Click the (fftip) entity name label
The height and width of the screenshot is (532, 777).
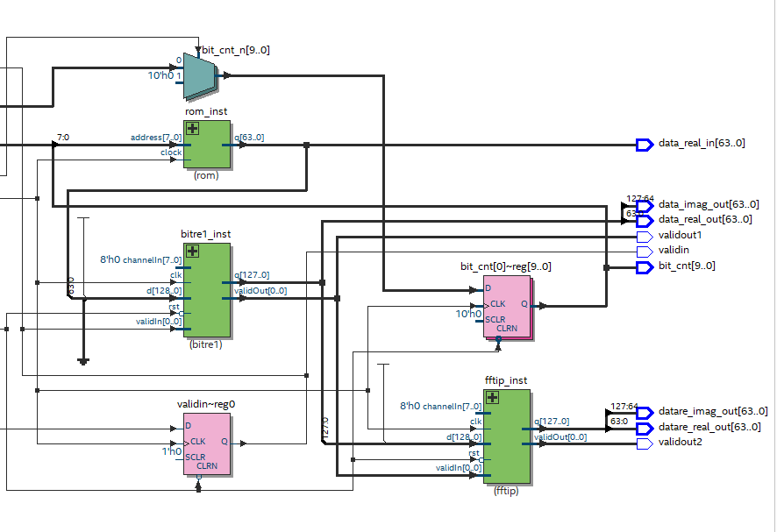click(506, 491)
